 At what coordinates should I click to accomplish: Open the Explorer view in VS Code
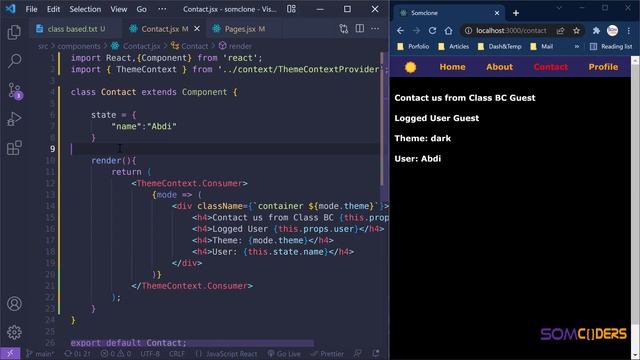pos(14,32)
